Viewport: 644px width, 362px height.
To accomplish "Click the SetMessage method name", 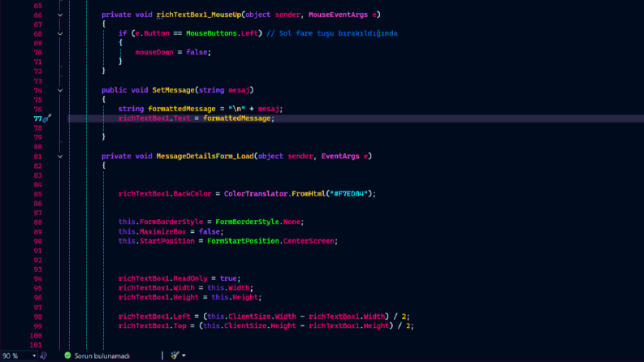I will tap(173, 90).
